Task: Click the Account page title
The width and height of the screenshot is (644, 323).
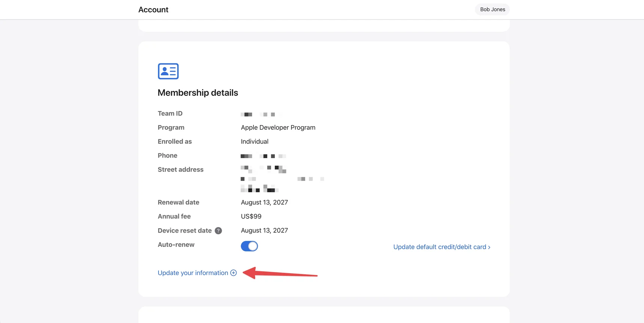Action: pos(154,10)
